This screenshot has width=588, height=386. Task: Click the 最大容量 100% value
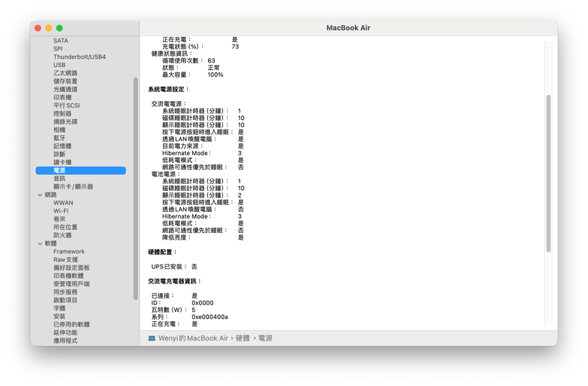coord(216,75)
